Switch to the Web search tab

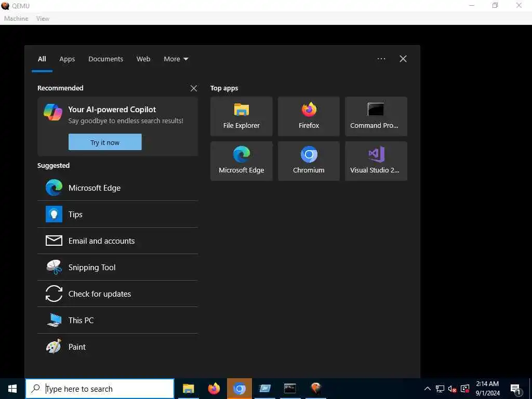(x=143, y=59)
